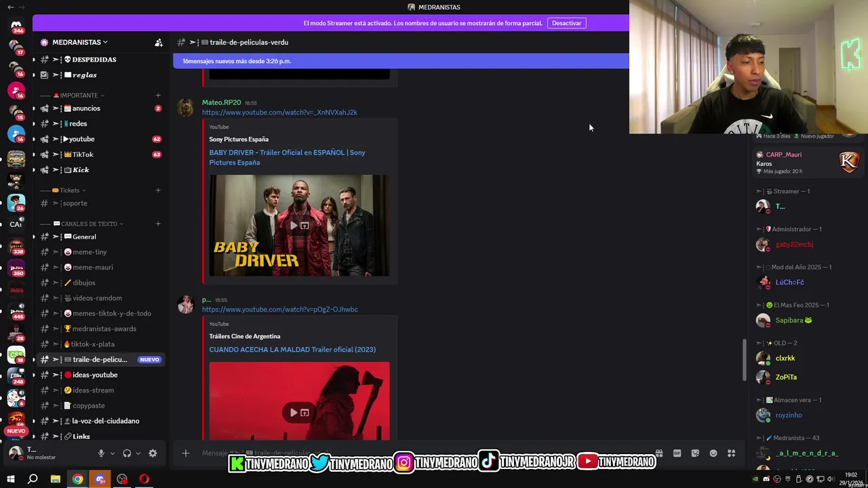Toggle microphone mute
This screenshot has height=488, width=868.
pyautogui.click(x=101, y=453)
